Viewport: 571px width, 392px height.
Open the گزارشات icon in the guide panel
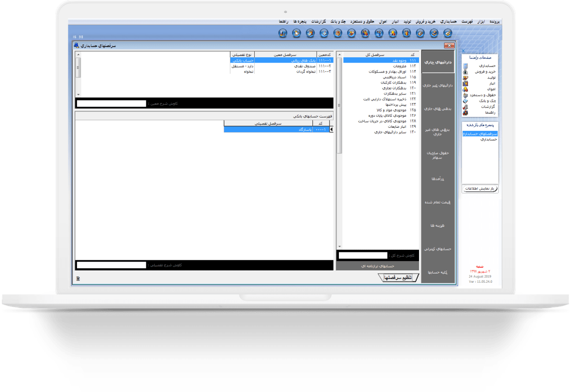[x=466, y=107]
